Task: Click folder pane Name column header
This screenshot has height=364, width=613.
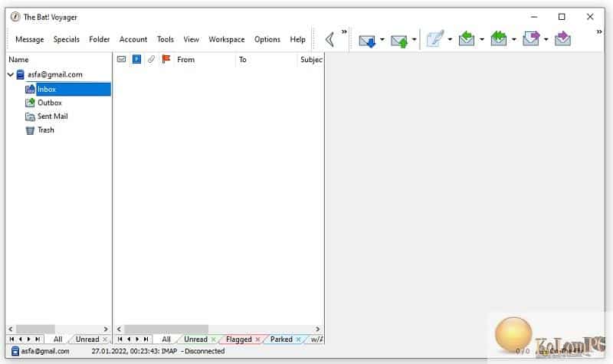Action: coord(59,60)
